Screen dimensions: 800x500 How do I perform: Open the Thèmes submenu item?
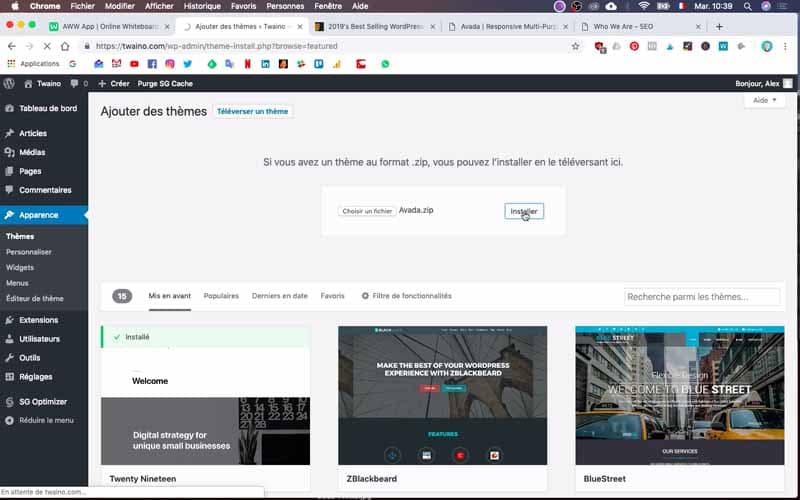point(20,236)
